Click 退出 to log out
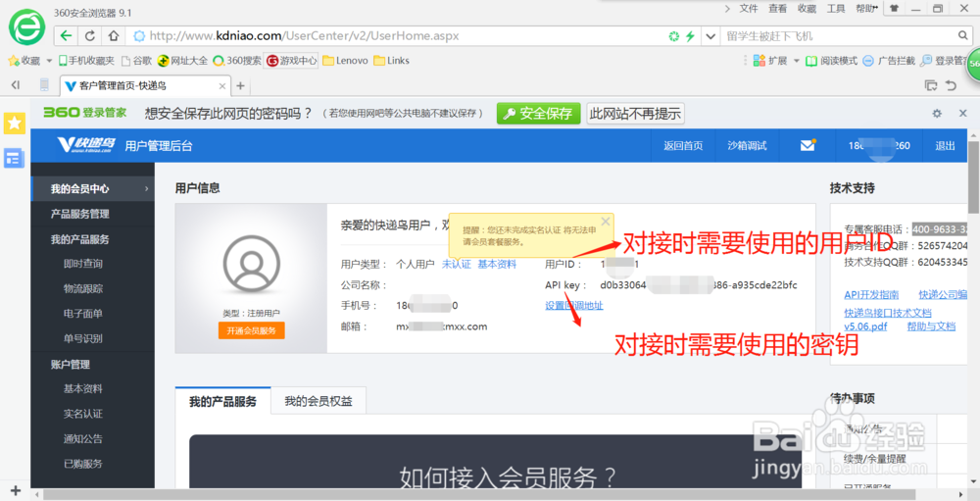Image resolution: width=980 pixels, height=501 pixels. [x=945, y=146]
